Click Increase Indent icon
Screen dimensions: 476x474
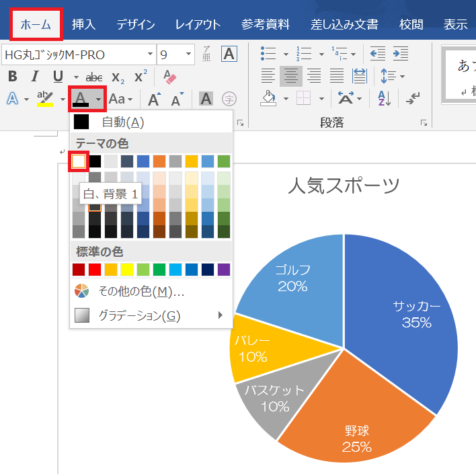(x=401, y=54)
